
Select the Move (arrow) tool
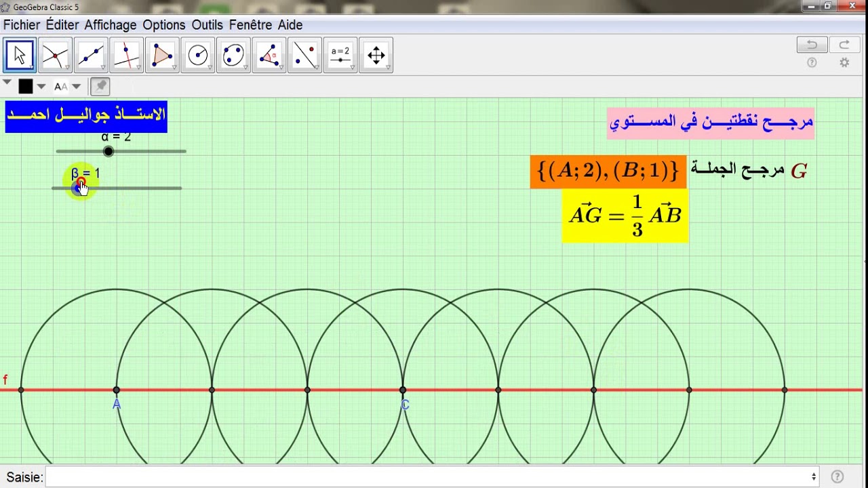tap(20, 55)
